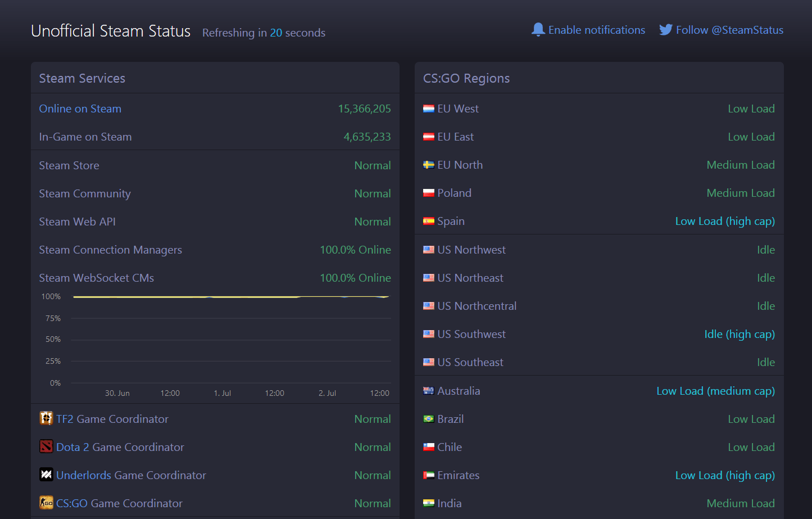812x519 pixels.
Task: Follow @SteamStatus on Twitter
Action: 729,30
